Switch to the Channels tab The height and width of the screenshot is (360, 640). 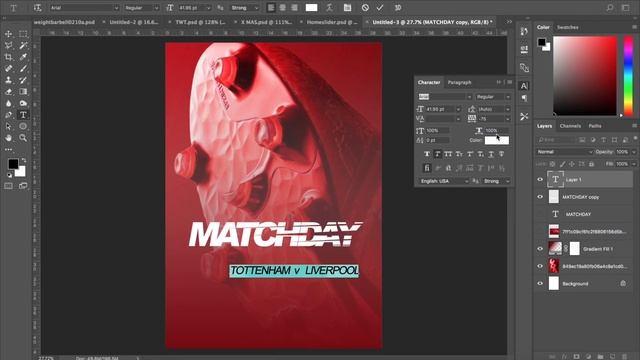[570, 126]
